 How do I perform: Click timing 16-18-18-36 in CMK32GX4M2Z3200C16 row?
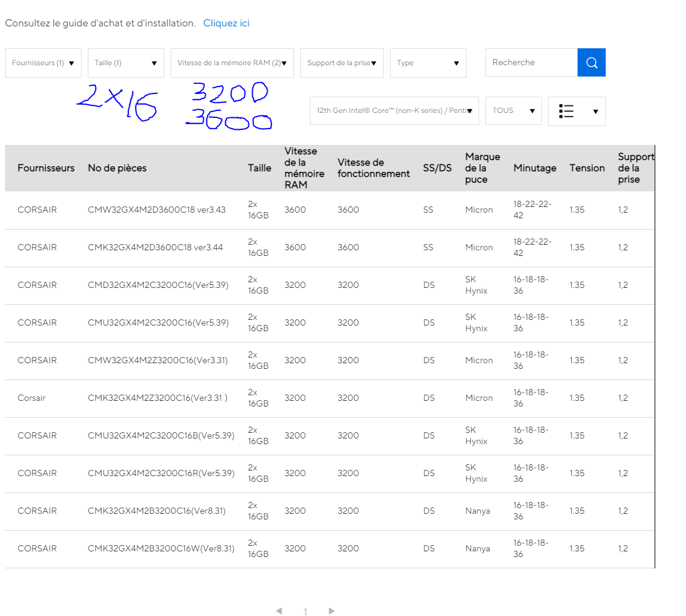tap(530, 398)
